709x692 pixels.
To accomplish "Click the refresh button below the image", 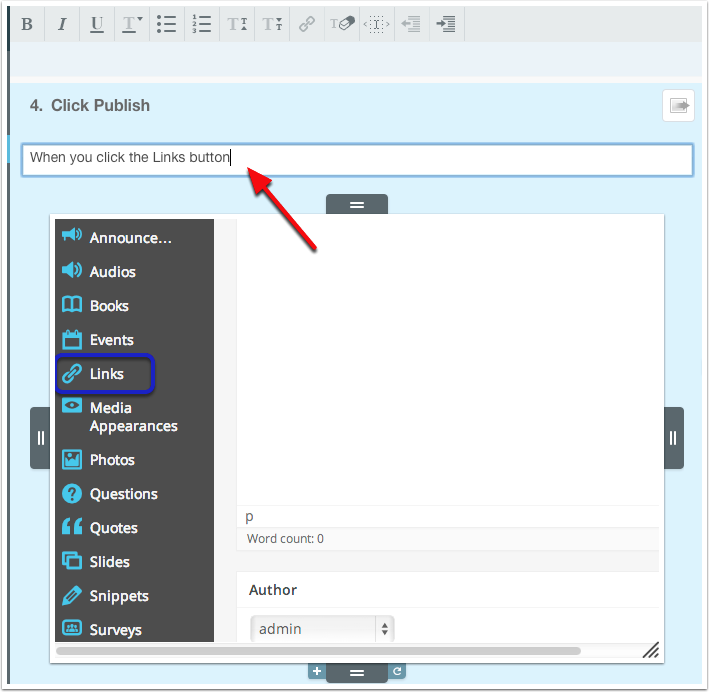I will point(397,672).
